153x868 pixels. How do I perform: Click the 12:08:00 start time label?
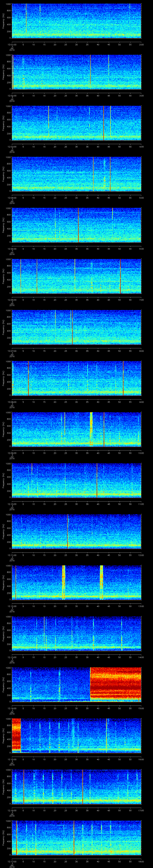(x=12, y=402)
